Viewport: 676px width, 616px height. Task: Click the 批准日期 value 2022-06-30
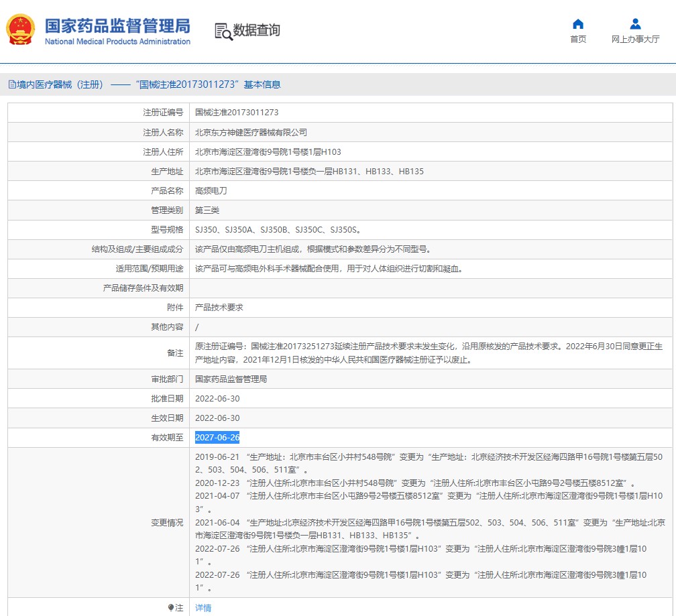pyautogui.click(x=217, y=398)
